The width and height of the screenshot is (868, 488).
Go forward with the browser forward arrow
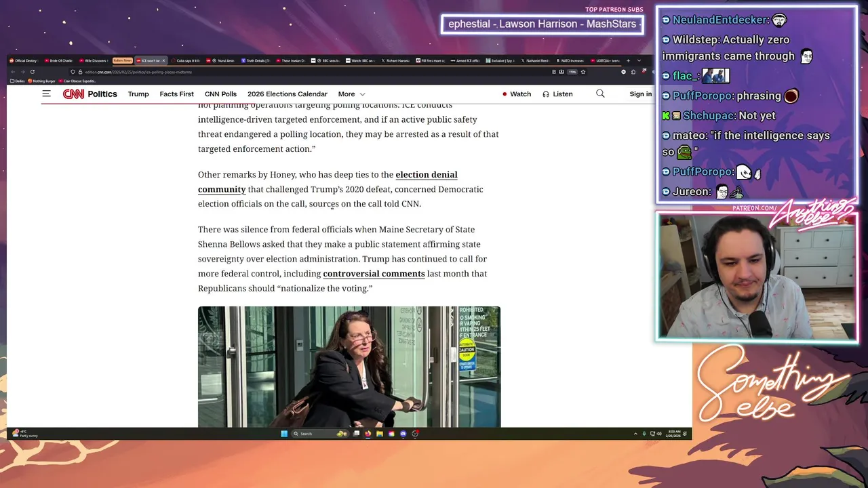tap(22, 72)
